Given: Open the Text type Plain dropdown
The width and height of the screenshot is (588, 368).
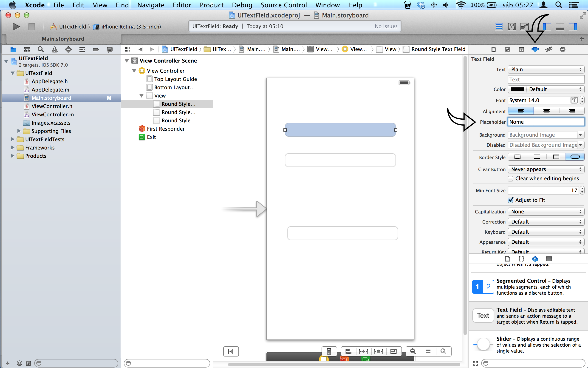Looking at the screenshot, I should pyautogui.click(x=546, y=70).
